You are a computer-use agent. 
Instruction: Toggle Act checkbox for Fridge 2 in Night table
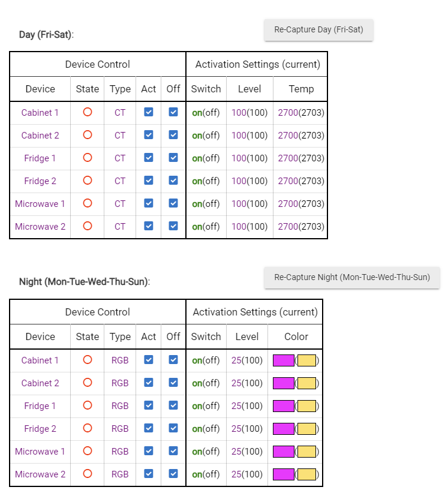pyautogui.click(x=149, y=428)
